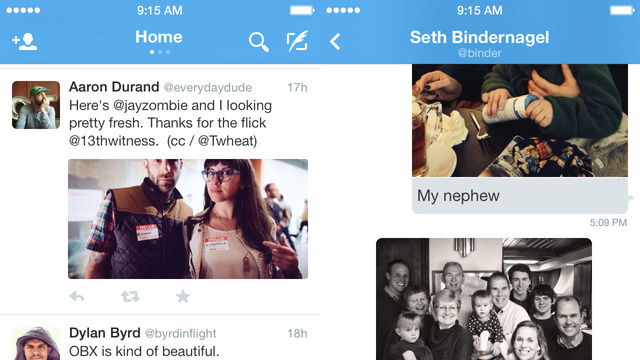The width and height of the screenshot is (640, 360).
Task: Tap the add contact icon
Action: pos(24,42)
